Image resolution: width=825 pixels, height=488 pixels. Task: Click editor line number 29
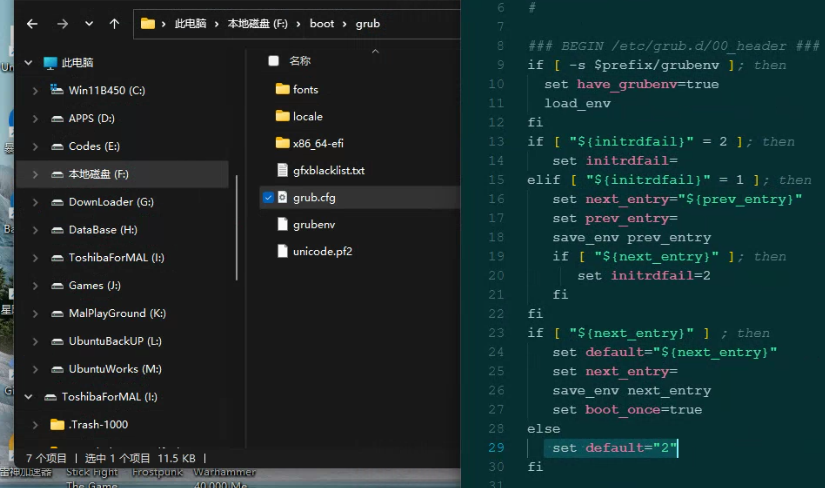coord(496,447)
